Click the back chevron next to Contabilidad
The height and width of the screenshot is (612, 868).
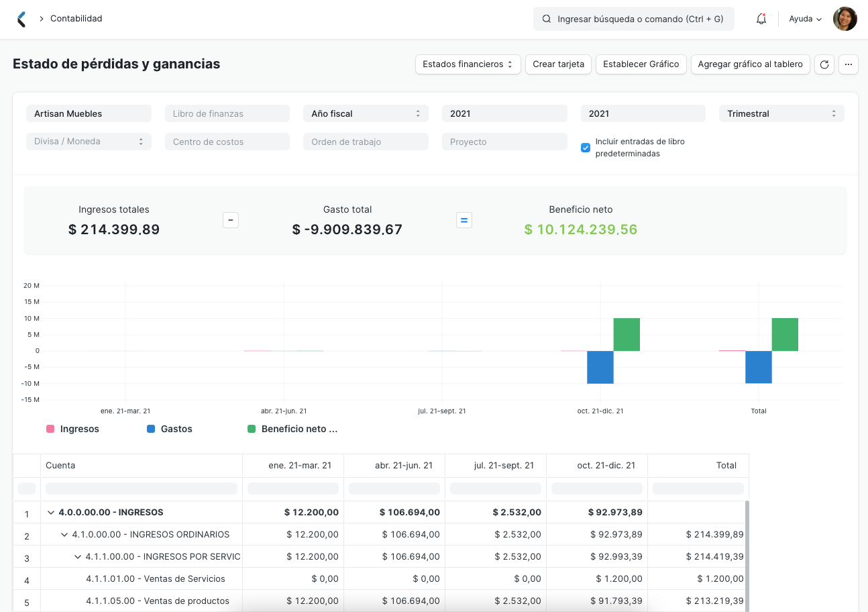point(21,19)
